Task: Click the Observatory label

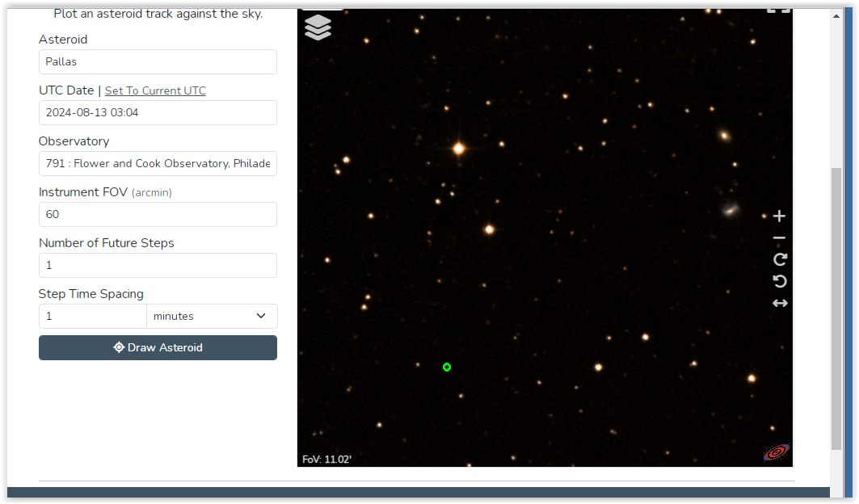Action: [74, 141]
